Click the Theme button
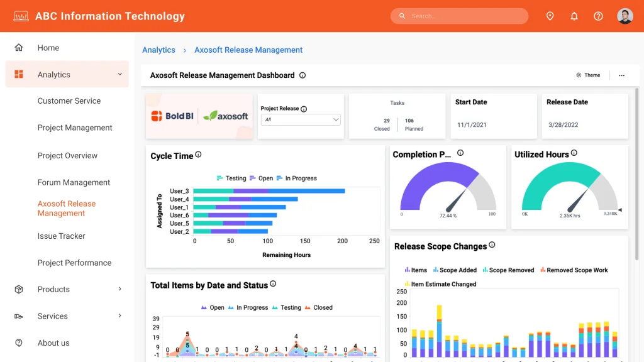The image size is (644, 362). coord(588,75)
